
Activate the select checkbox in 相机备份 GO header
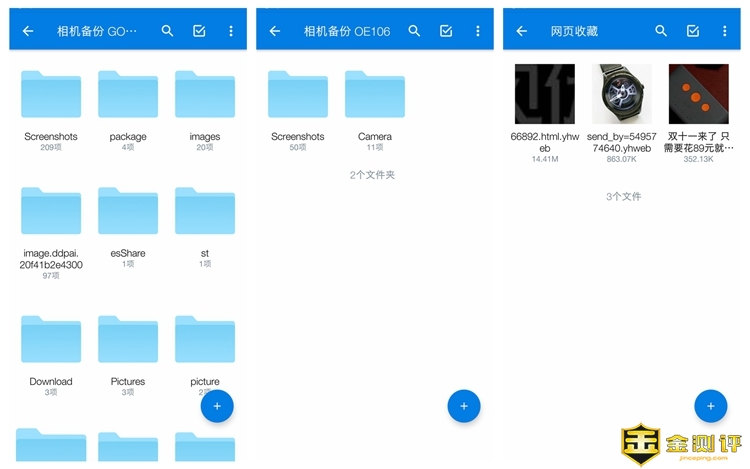pyautogui.click(x=199, y=31)
